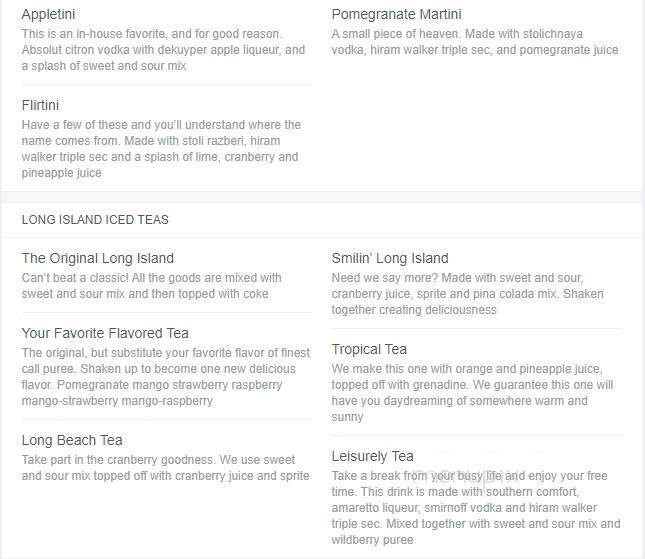Image resolution: width=645 pixels, height=559 pixels.
Task: Open the Leisurely Tea menu entry
Action: [x=373, y=456]
